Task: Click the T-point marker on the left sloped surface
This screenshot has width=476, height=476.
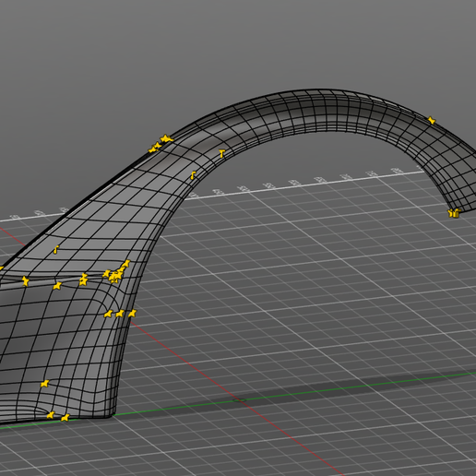Action: tap(56, 249)
